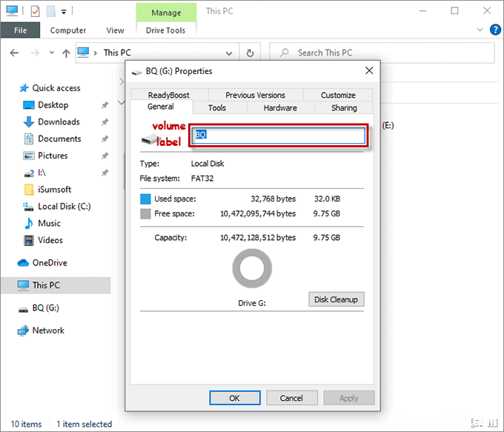Click the volume label text field
Viewport: 504px width, 432px height.
(x=279, y=136)
